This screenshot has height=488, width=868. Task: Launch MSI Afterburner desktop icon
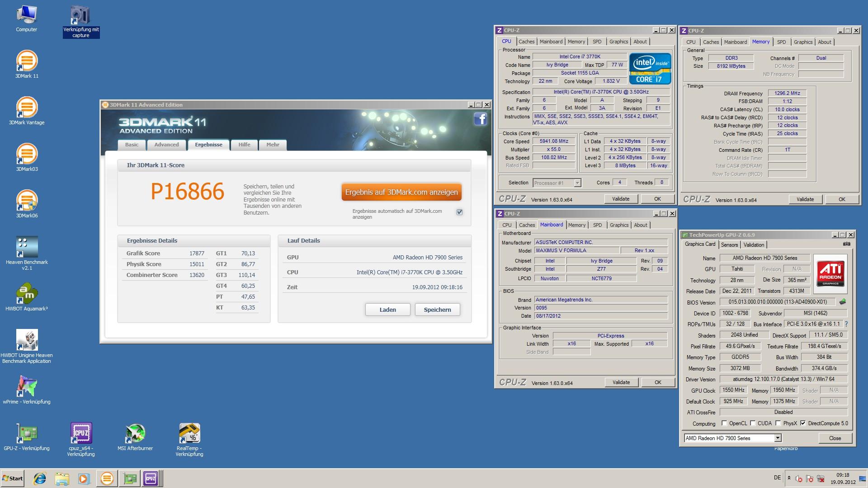(135, 436)
